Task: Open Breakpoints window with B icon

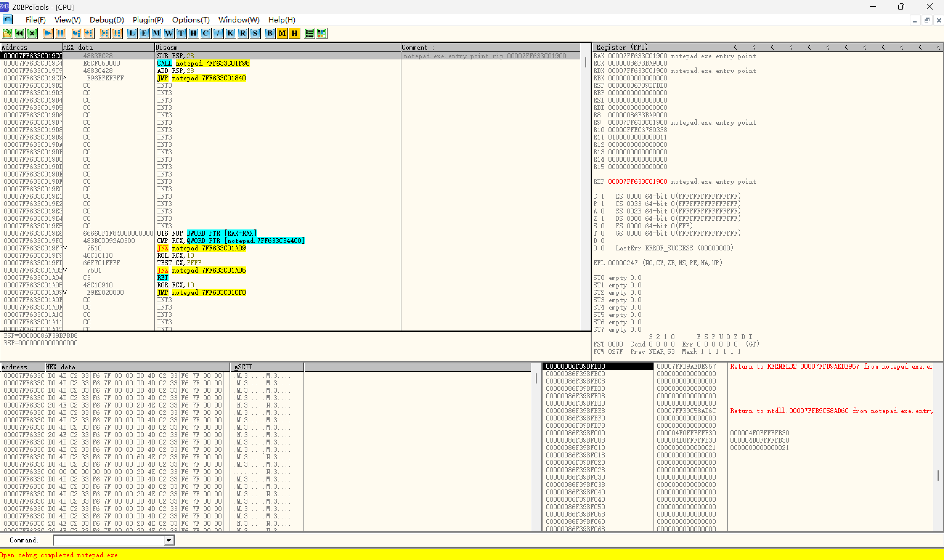Action: [270, 34]
